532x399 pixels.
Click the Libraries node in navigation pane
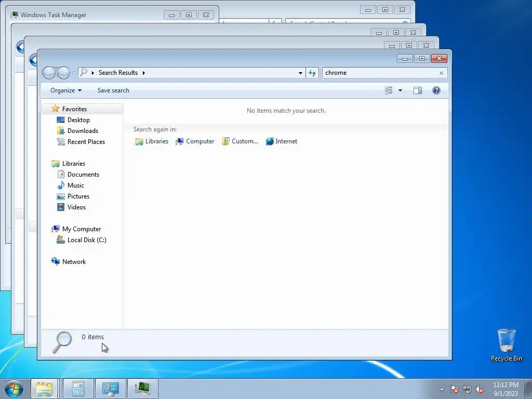(74, 164)
